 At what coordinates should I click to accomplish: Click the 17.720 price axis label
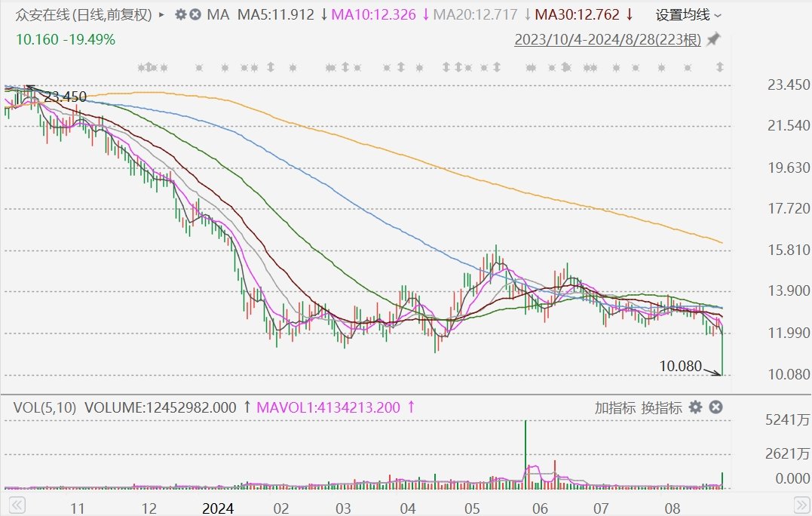[789, 208]
